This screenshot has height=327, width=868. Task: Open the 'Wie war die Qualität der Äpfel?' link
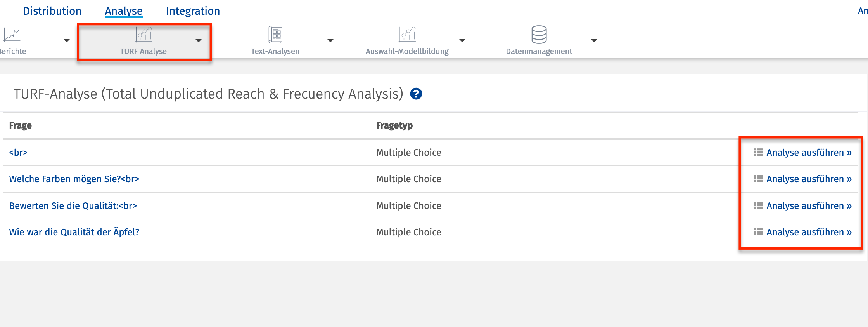(x=74, y=232)
